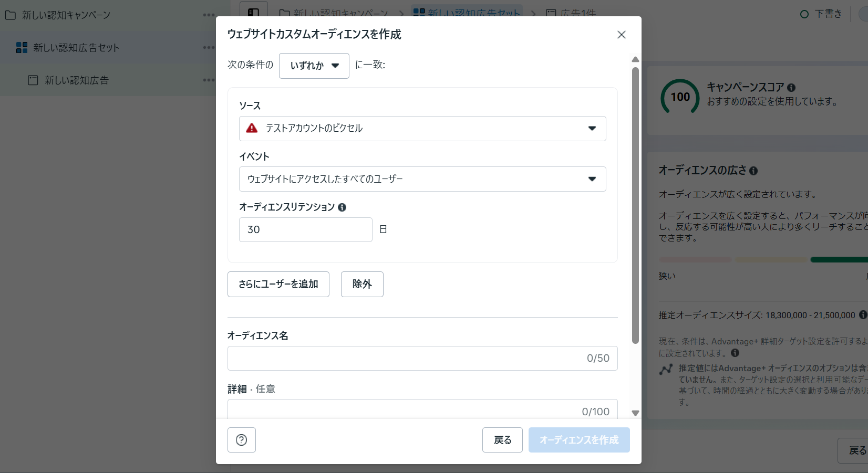
Task: Click the red warning icon in source field
Action: [252, 128]
